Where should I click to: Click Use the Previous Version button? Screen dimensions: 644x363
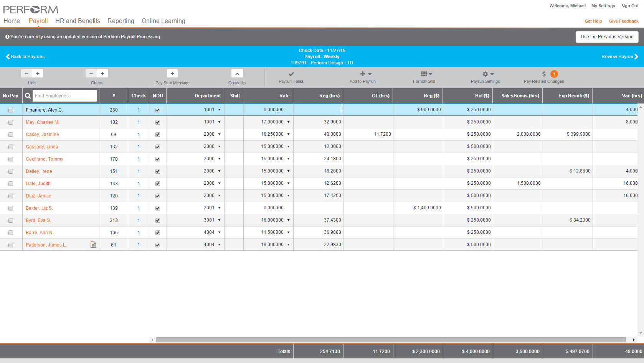(x=607, y=37)
